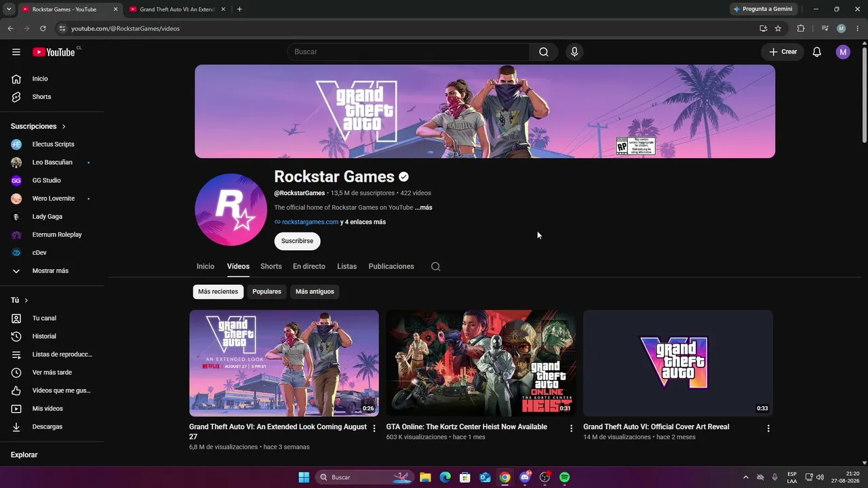868x488 pixels.
Task: Play the Official Cover Art Reveal thumbnail
Action: click(678, 363)
